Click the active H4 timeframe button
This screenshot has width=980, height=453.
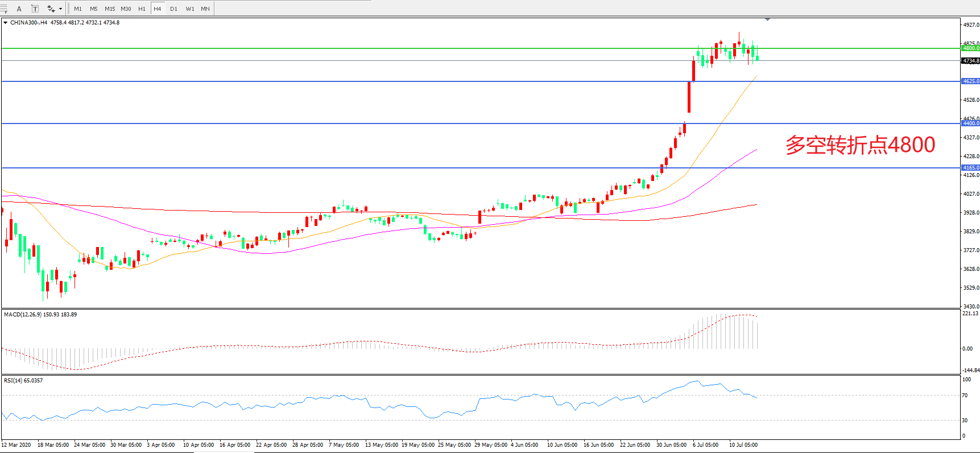(158, 9)
